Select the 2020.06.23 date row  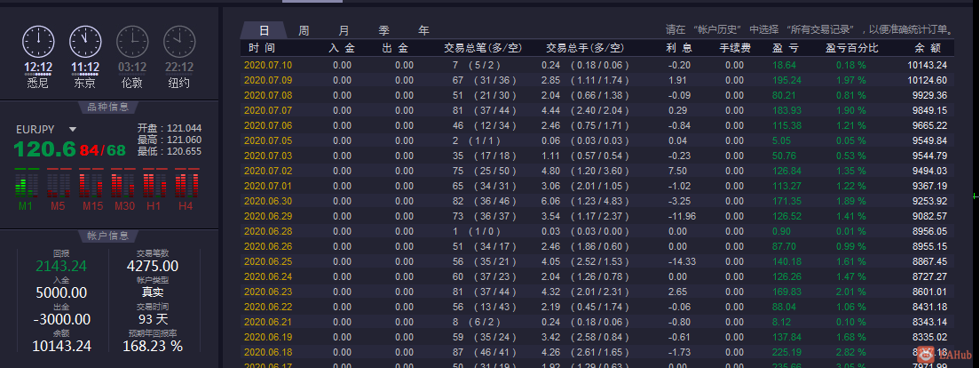click(597, 292)
